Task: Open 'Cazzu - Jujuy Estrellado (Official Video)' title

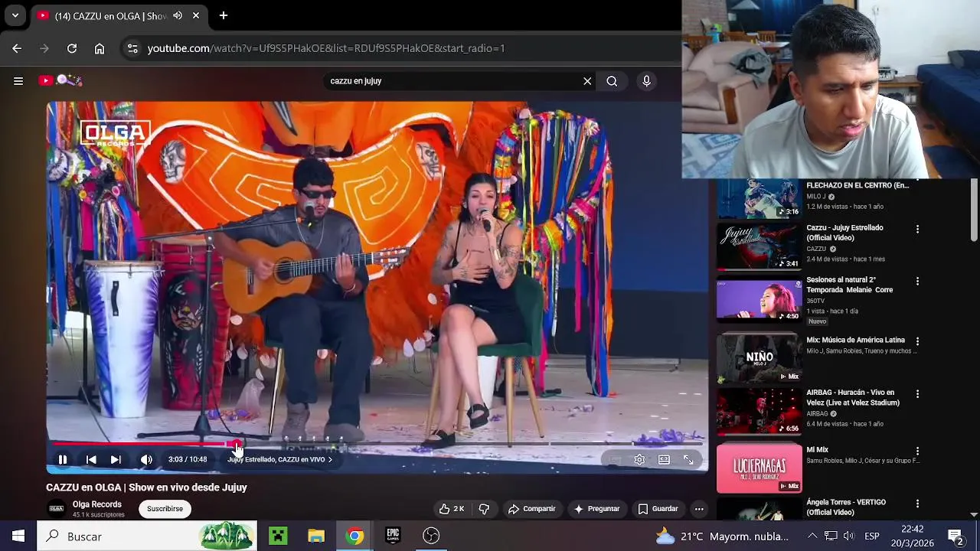Action: [x=844, y=233]
